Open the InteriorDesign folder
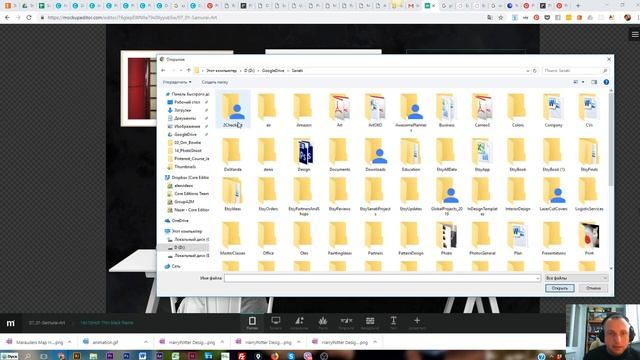Viewport: 640px width, 360px height. click(x=518, y=194)
